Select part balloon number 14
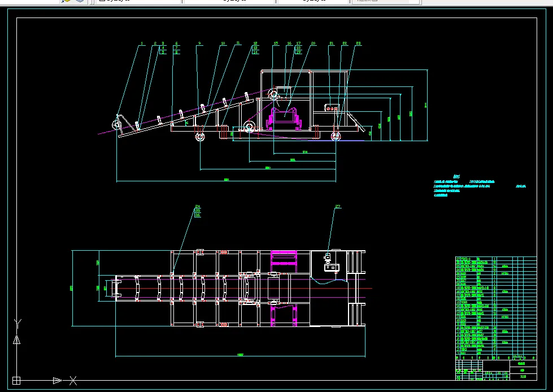The image size is (553, 392). (255, 52)
